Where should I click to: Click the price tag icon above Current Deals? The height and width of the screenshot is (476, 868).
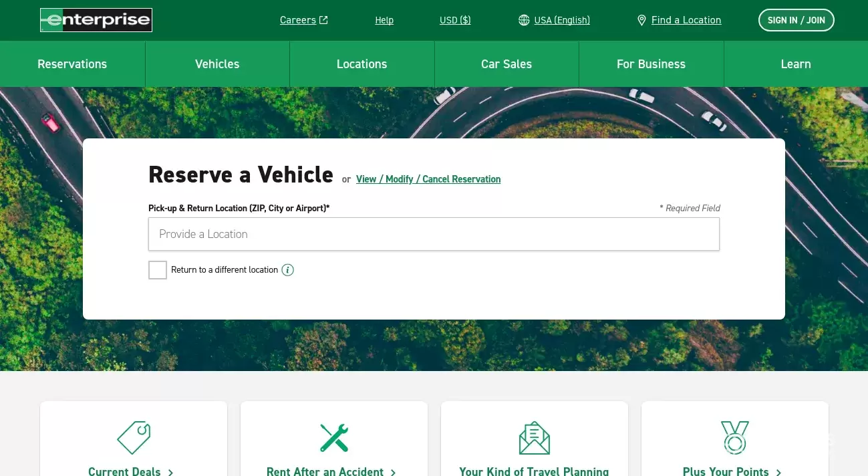pyautogui.click(x=133, y=438)
